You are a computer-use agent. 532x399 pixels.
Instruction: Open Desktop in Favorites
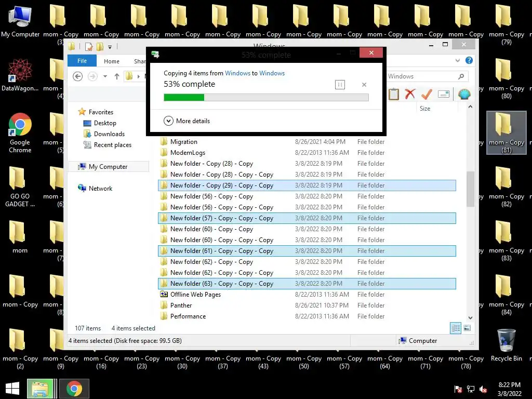(100, 123)
